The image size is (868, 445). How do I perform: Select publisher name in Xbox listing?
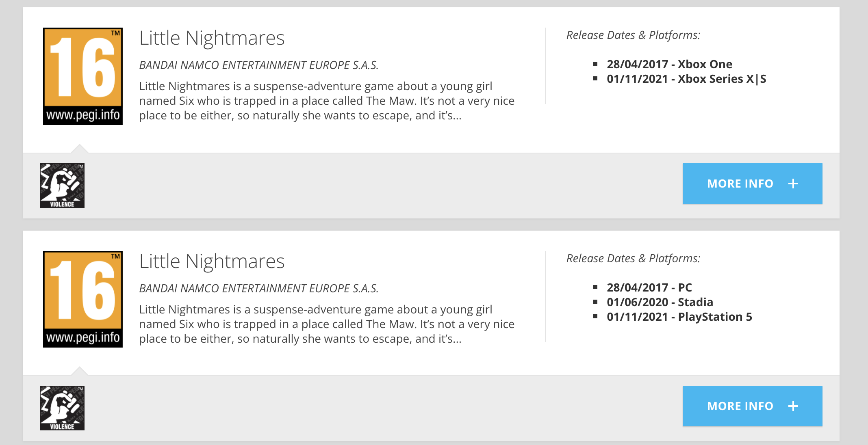(x=259, y=65)
